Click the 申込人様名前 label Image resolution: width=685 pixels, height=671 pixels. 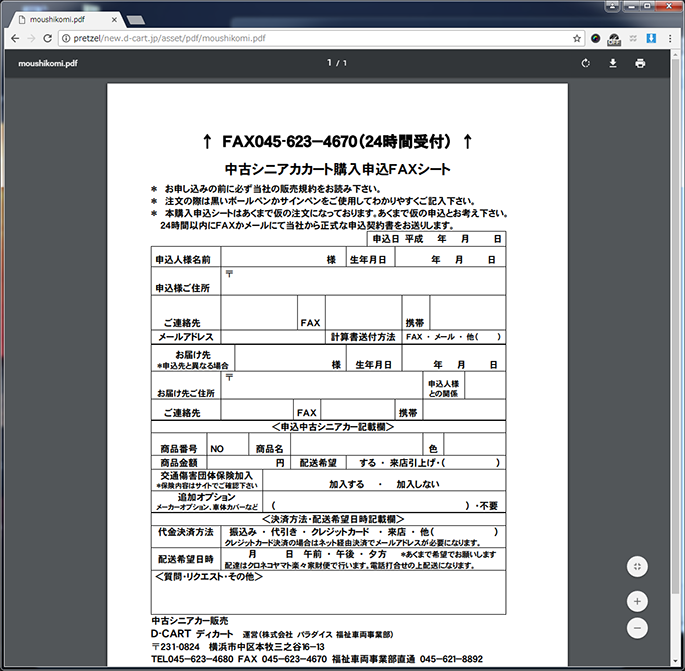183,260
